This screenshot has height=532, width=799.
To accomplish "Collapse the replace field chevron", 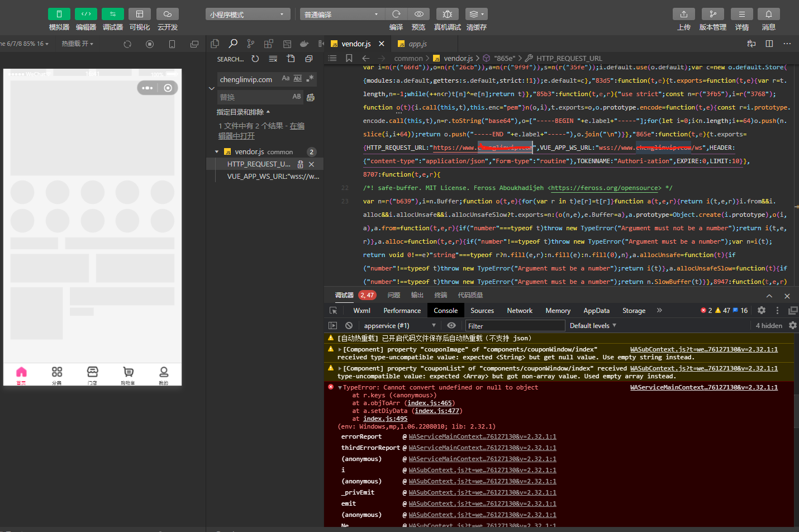I will point(212,88).
